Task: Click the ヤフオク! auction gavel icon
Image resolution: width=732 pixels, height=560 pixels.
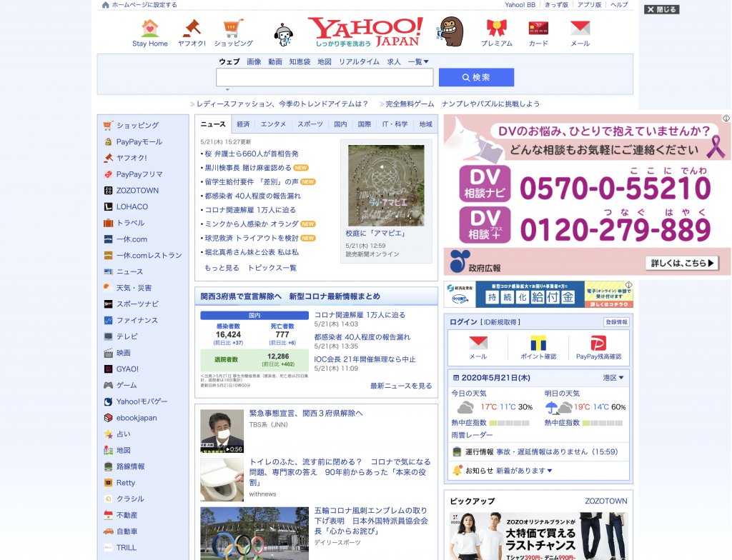Action: point(192,29)
